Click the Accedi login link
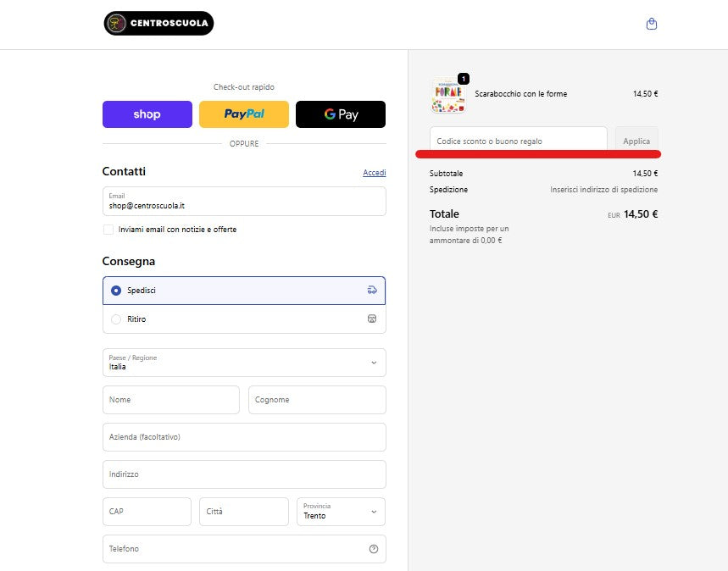 coord(374,173)
